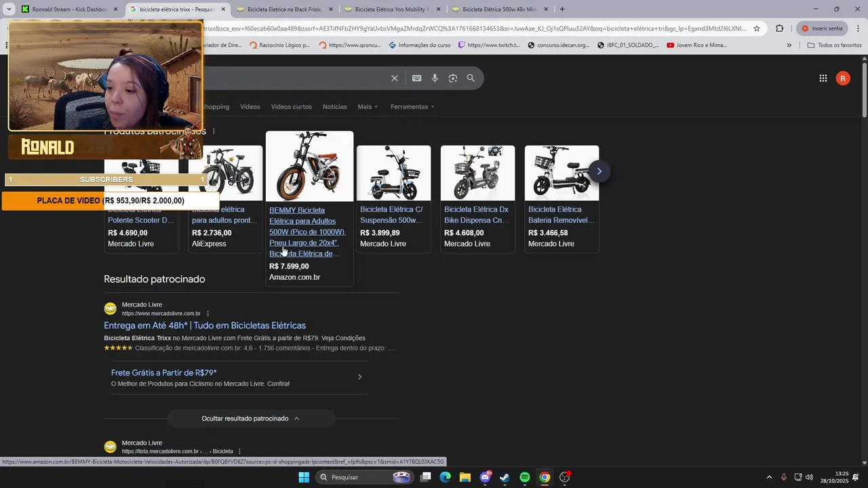Click the browser address bar URL
Screen dimensions: 868x488
click(475, 28)
